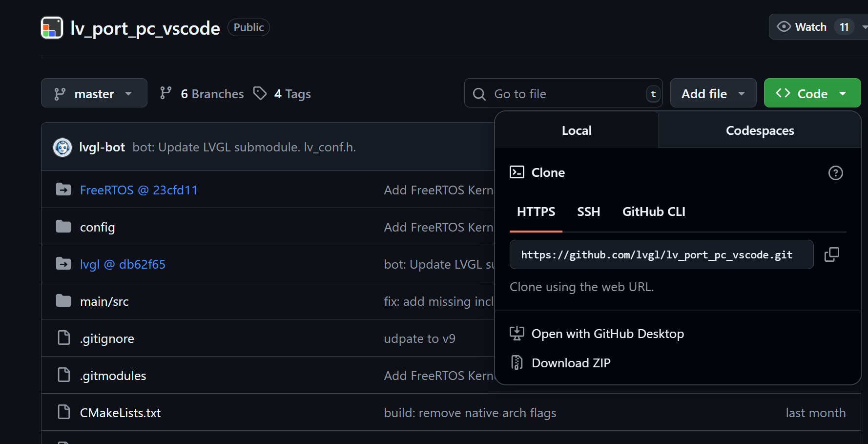Viewport: 868px width, 444px height.
Task: Open the .gitignore file
Action: tap(107, 338)
